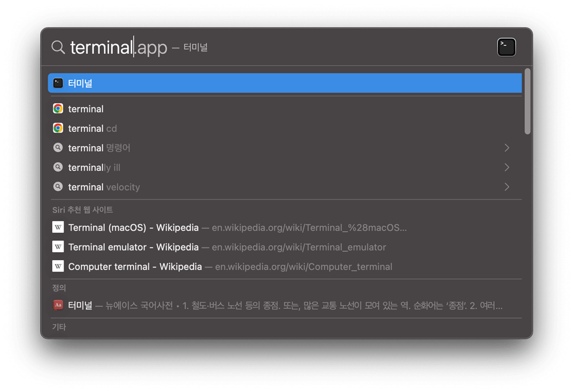Click the magnifying glass search icon
Viewport: 573px width, 392px height.
[x=57, y=47]
